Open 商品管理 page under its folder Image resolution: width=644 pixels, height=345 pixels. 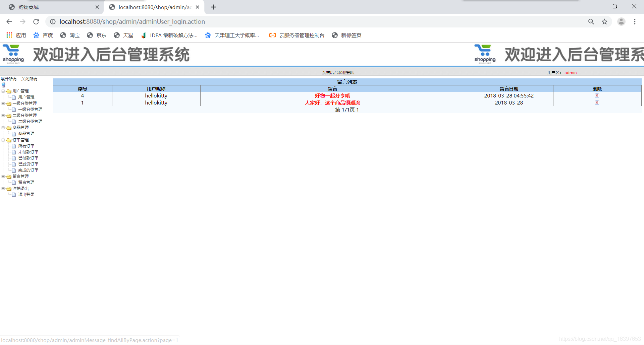click(x=26, y=134)
